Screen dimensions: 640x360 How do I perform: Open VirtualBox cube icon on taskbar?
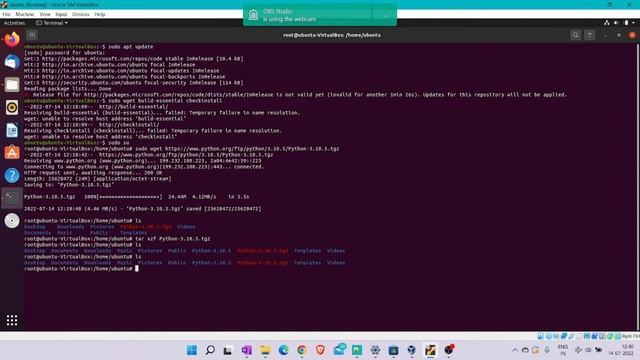click(411, 350)
